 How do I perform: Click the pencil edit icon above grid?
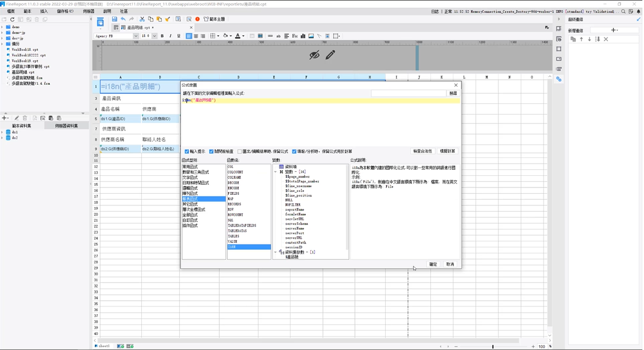pyautogui.click(x=330, y=55)
